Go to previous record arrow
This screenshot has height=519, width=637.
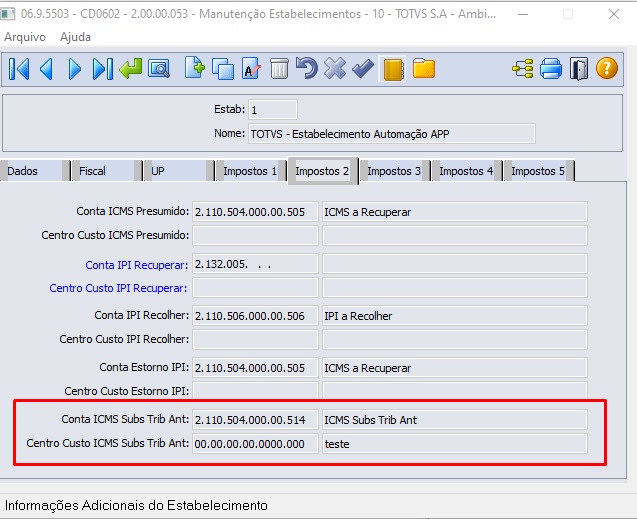point(46,69)
